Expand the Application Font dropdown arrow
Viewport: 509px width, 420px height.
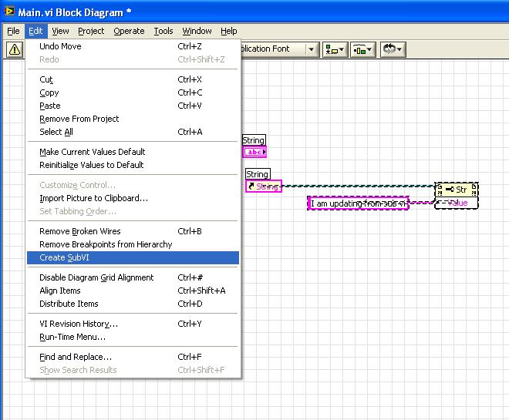(311, 49)
